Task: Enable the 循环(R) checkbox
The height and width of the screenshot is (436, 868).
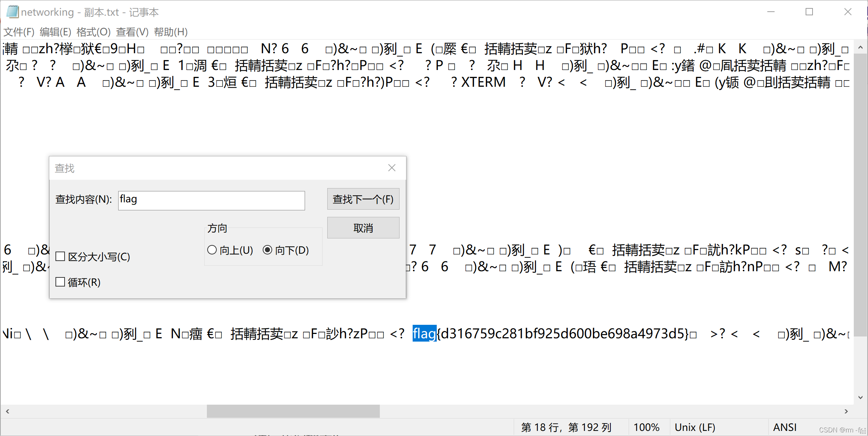Action: point(61,281)
